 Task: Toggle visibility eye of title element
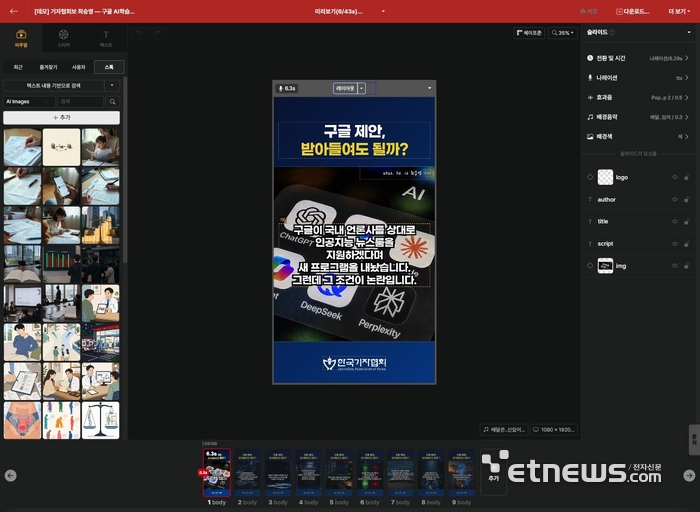tap(675, 221)
